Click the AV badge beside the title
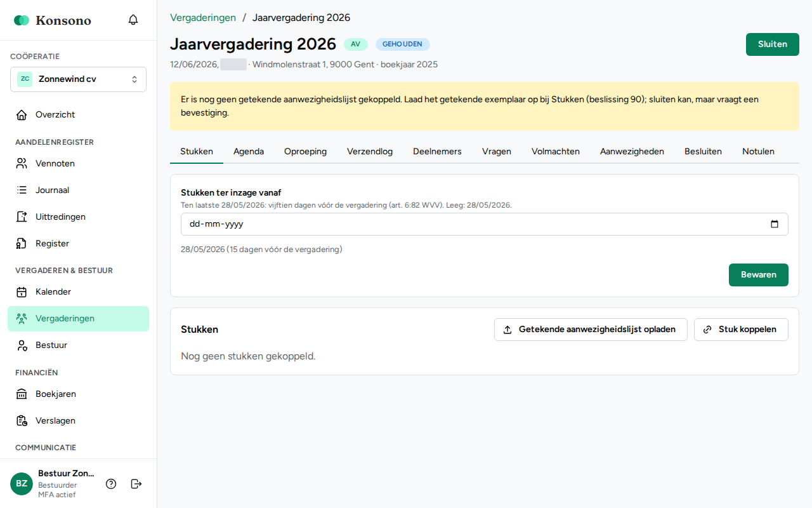 point(356,44)
